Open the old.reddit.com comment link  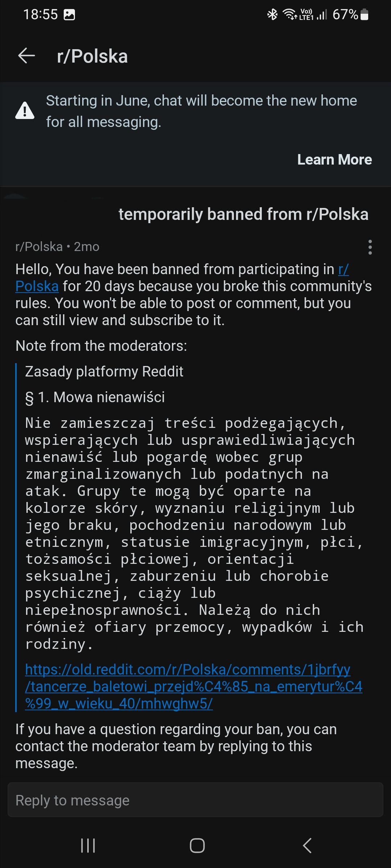(193, 686)
